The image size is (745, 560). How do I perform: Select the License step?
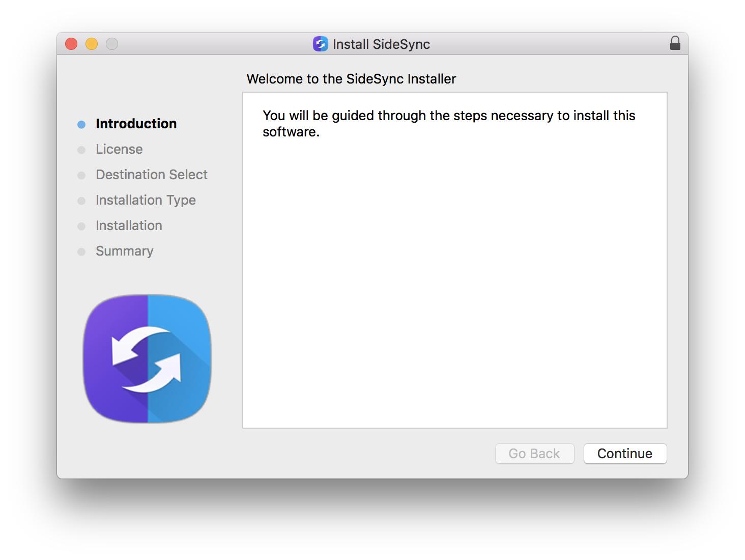(x=119, y=149)
